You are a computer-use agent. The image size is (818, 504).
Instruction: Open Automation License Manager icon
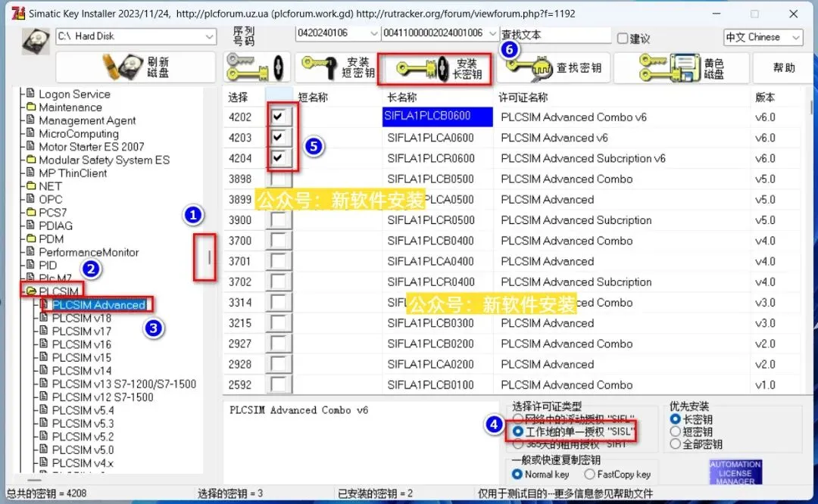coord(735,472)
